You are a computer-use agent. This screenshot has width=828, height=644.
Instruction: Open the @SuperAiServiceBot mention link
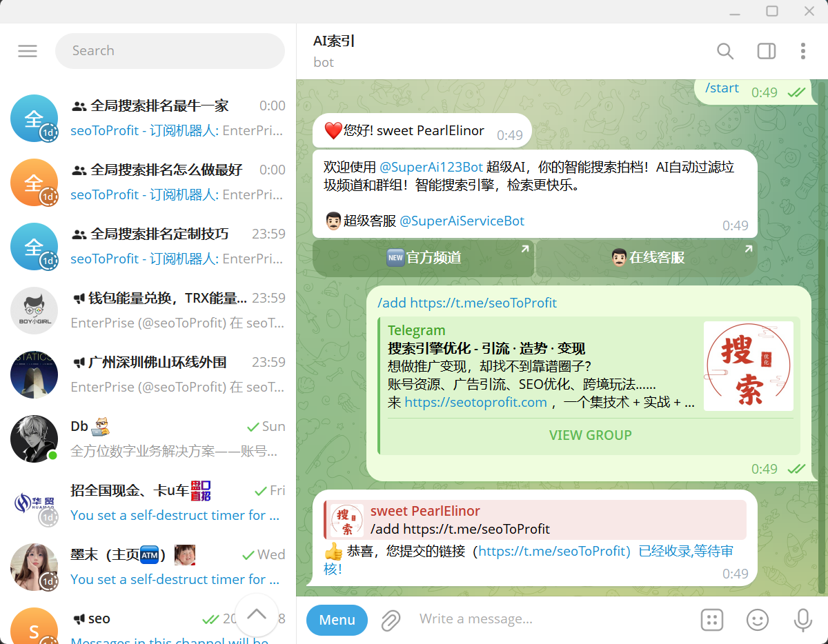click(x=462, y=221)
